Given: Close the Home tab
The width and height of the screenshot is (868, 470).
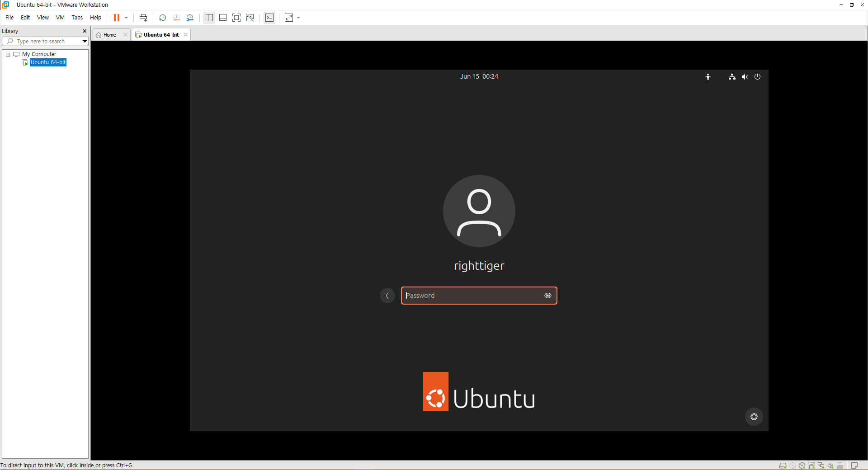Looking at the screenshot, I should point(126,35).
